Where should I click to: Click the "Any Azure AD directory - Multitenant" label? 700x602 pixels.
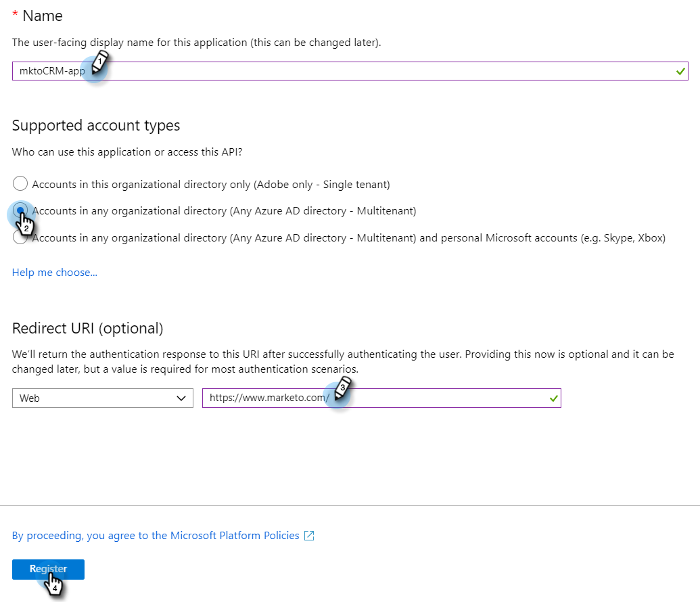(323, 211)
